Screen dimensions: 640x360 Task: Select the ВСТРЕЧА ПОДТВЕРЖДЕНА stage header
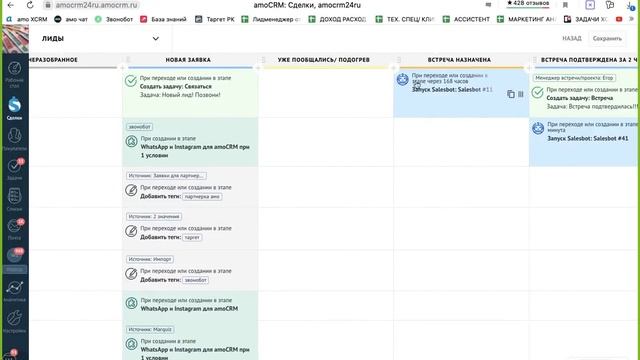click(589, 60)
